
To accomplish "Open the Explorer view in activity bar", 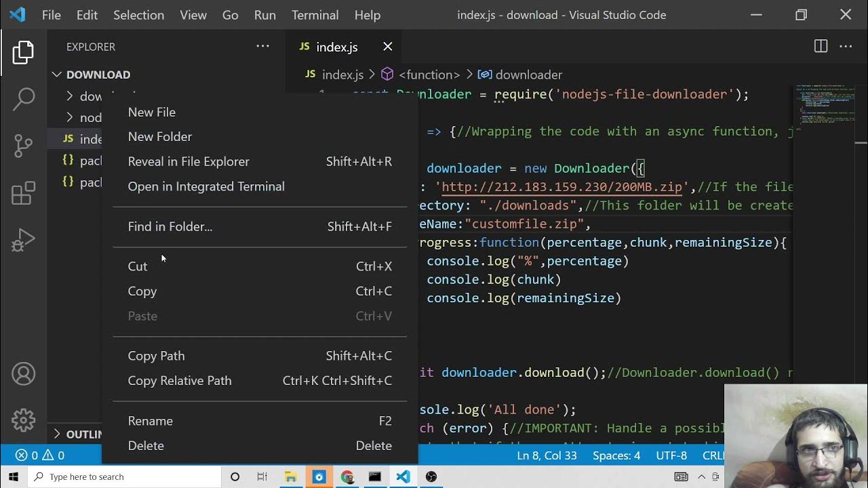I will click(x=23, y=53).
